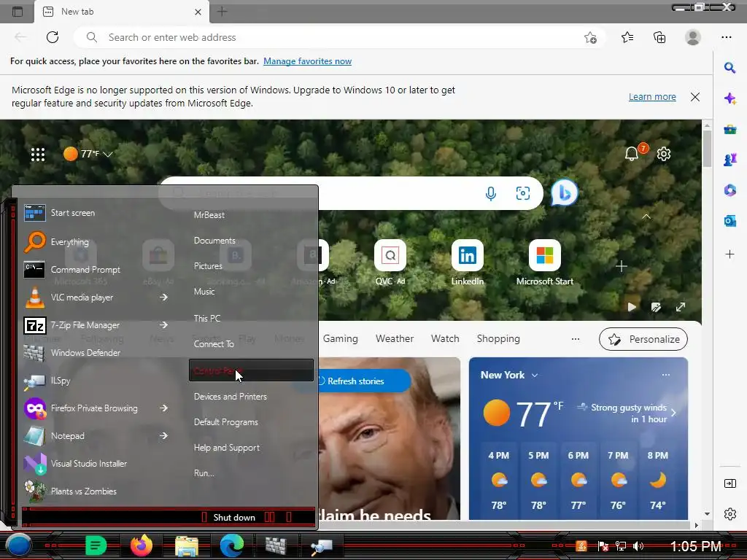Open visual search camera icon
This screenshot has width=747, height=560.
coord(522,192)
